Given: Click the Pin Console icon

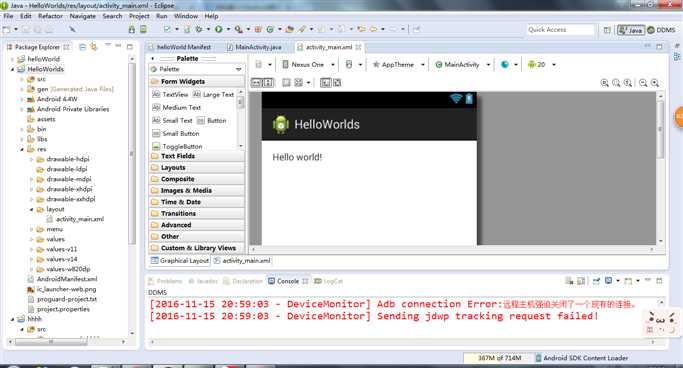Looking at the screenshot, I should coord(596,281).
